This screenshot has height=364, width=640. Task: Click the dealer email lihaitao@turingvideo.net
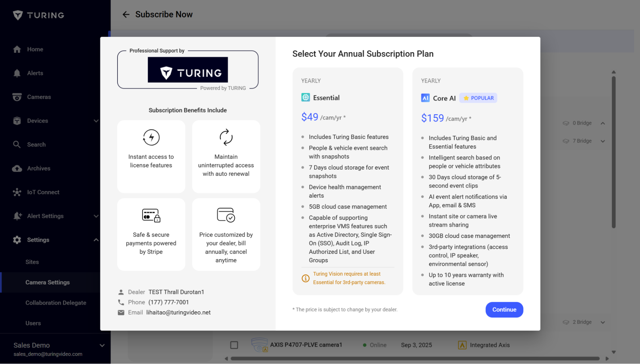coord(178,313)
